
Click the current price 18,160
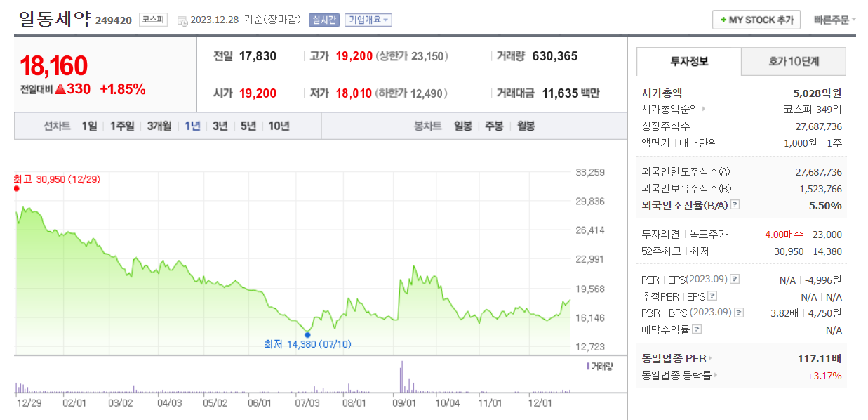(54, 65)
